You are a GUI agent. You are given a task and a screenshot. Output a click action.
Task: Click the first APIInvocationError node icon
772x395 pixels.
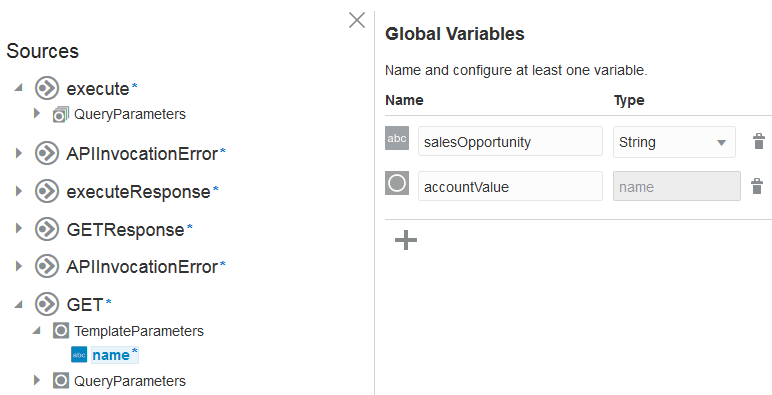click(47, 154)
